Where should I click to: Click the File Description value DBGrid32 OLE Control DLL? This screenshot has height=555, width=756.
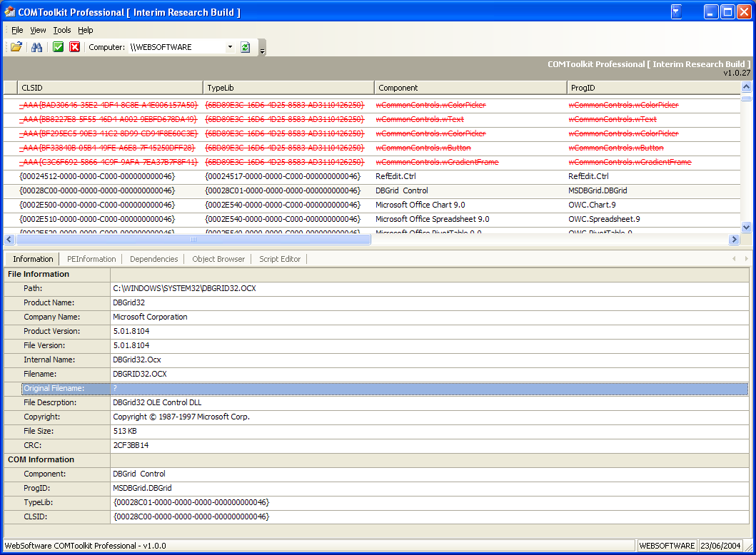pos(429,403)
